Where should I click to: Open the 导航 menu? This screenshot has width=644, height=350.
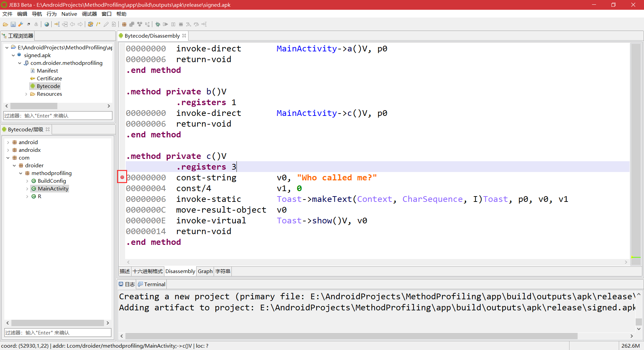pyautogui.click(x=37, y=14)
